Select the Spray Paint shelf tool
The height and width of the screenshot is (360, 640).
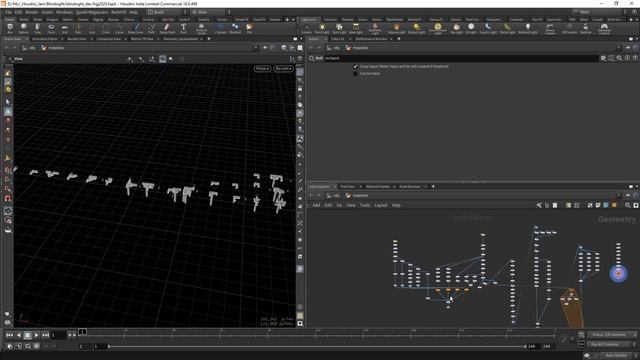click(x=167, y=29)
